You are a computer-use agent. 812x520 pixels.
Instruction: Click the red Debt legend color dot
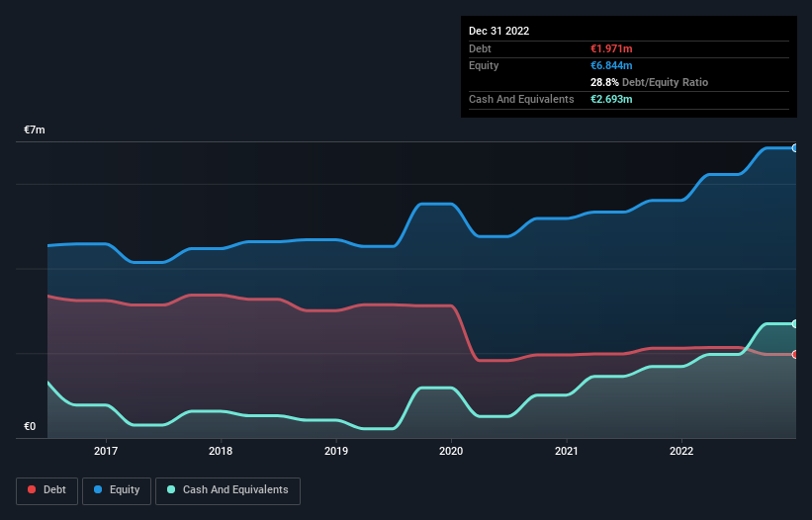(x=32, y=489)
